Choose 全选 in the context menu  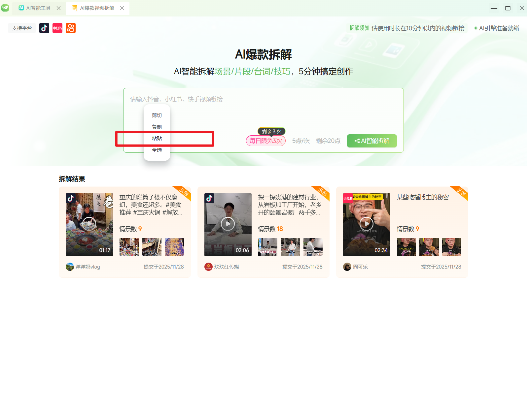coord(157,150)
